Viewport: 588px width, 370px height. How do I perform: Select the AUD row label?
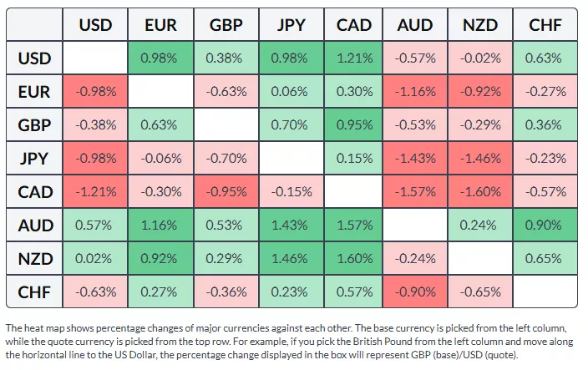pos(35,226)
